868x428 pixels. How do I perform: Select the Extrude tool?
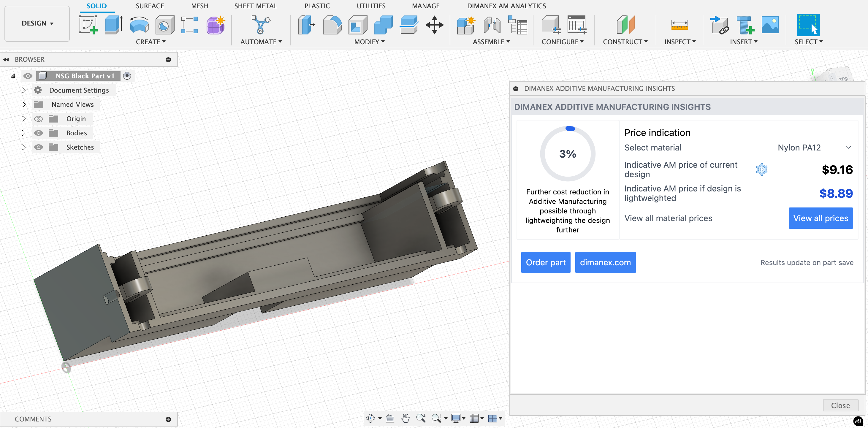pos(114,25)
